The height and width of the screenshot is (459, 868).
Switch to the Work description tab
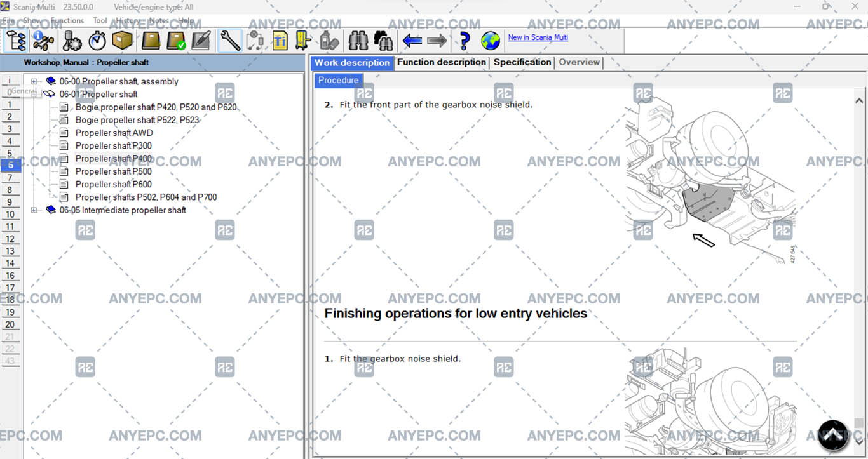click(352, 62)
